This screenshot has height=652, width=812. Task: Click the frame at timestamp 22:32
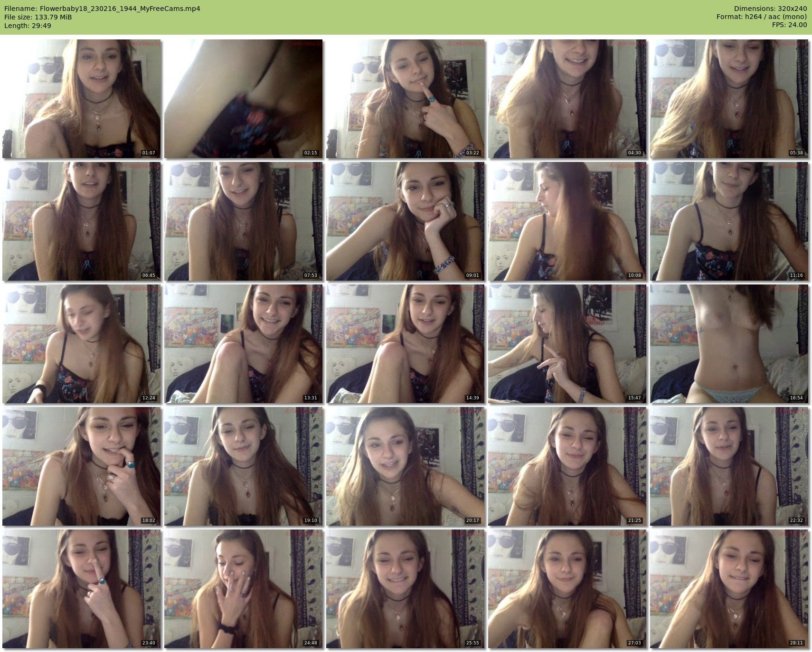click(729, 466)
